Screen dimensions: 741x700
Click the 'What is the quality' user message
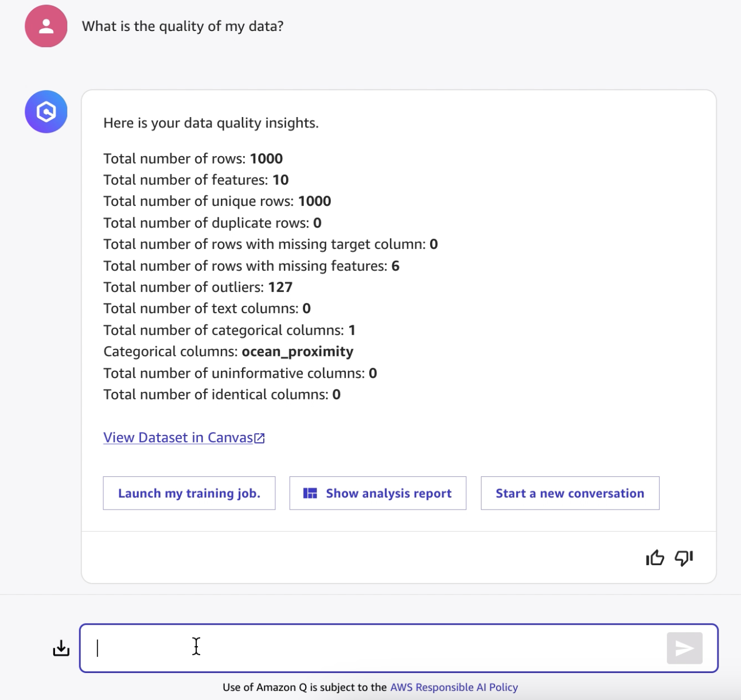pos(182,26)
